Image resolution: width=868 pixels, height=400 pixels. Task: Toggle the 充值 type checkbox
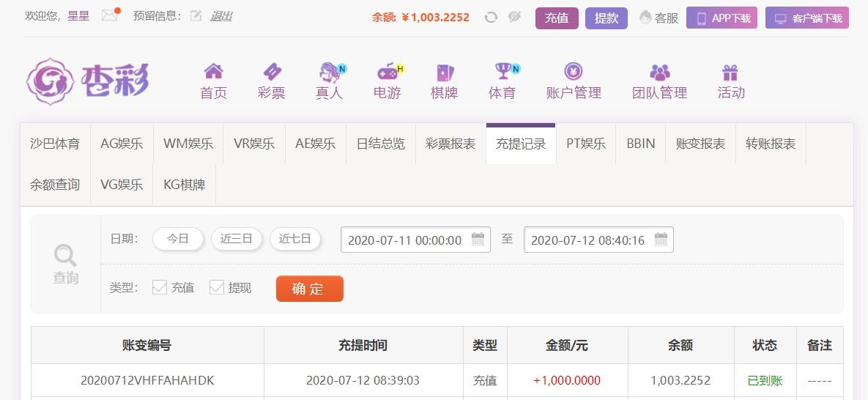pyautogui.click(x=160, y=287)
